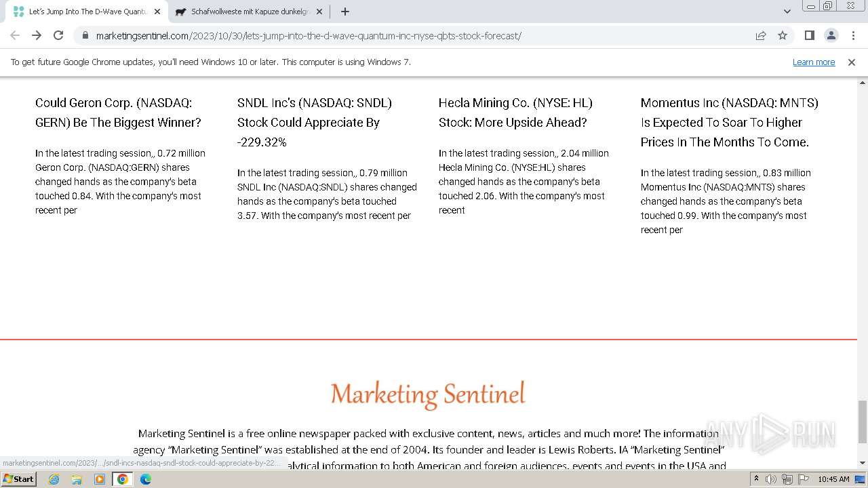Share this page icon in address bar
This screenshot has width=868, height=488.
click(761, 35)
